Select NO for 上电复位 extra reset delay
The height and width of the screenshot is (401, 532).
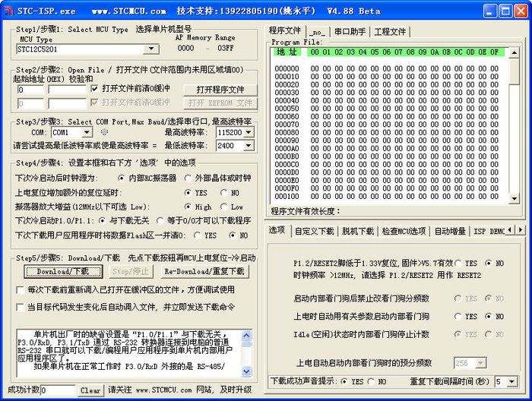pos(223,193)
